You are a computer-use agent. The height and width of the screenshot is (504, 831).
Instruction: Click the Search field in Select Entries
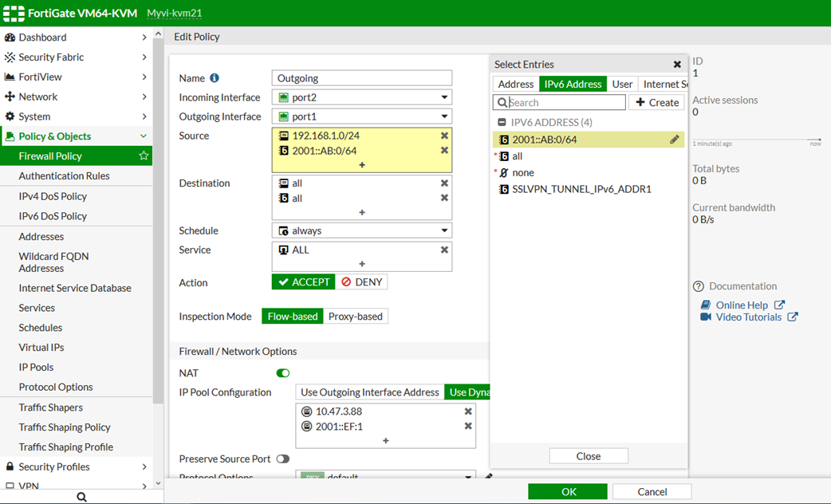565,102
